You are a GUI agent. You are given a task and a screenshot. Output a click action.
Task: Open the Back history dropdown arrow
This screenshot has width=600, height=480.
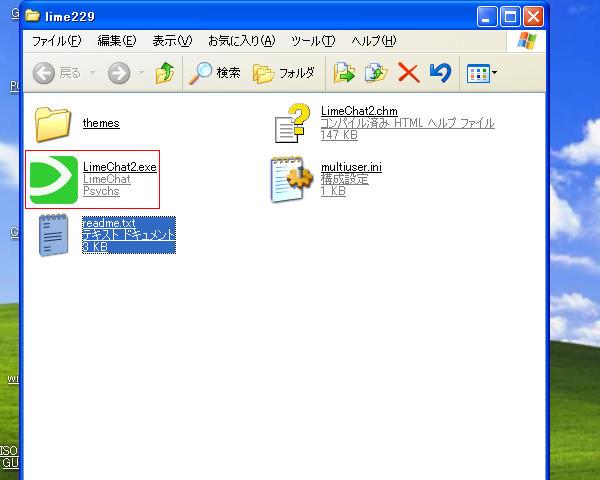92,72
